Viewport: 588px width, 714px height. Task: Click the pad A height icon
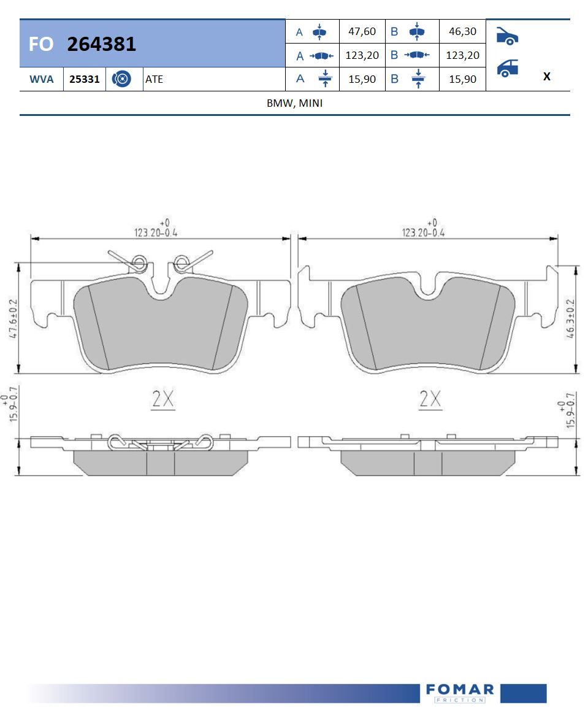click(319, 32)
